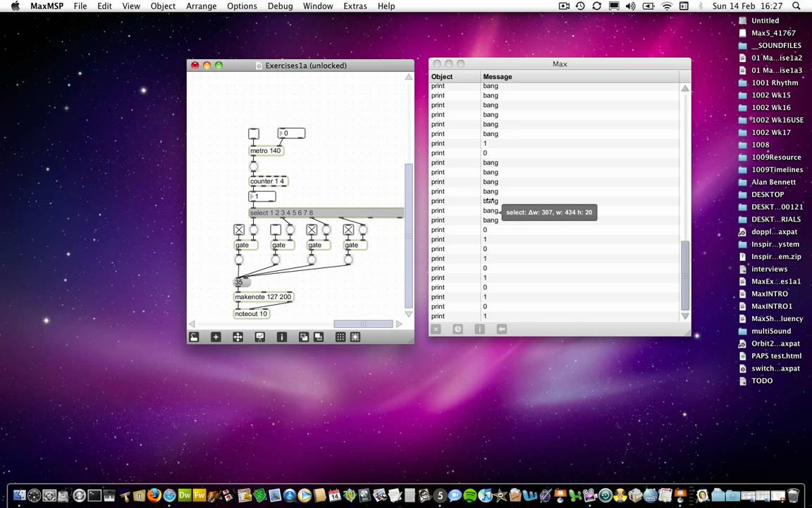The width and height of the screenshot is (812, 508).
Task: Click the clock icon in the Max window
Action: (457, 329)
